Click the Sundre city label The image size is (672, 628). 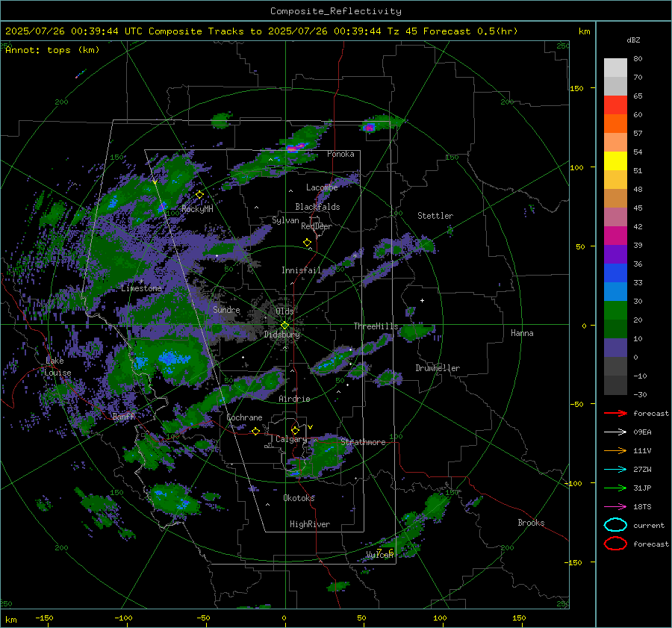pos(226,309)
